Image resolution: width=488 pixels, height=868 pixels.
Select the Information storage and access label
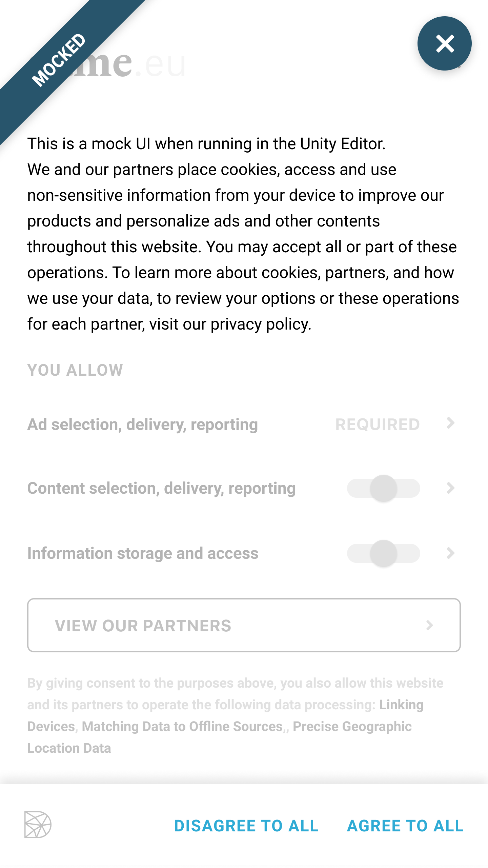143,553
